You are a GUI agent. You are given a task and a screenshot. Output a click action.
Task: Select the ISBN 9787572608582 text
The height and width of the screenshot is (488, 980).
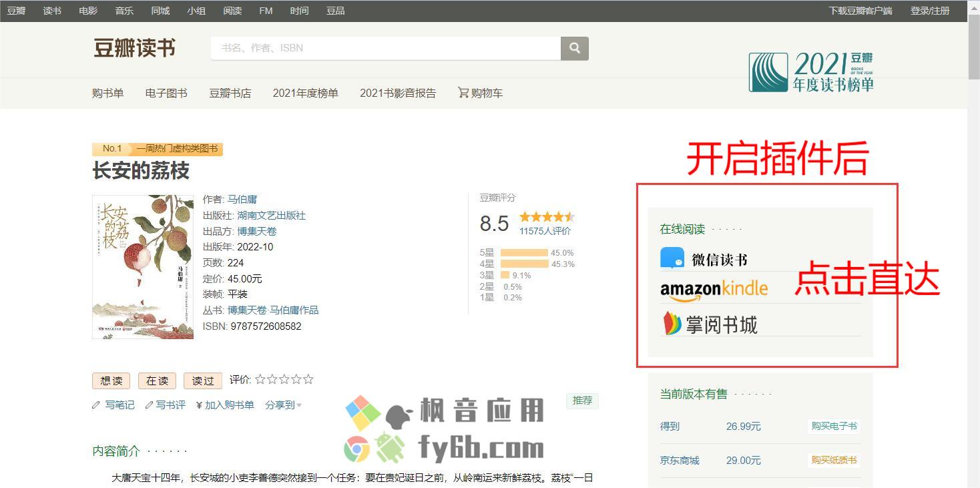point(266,326)
